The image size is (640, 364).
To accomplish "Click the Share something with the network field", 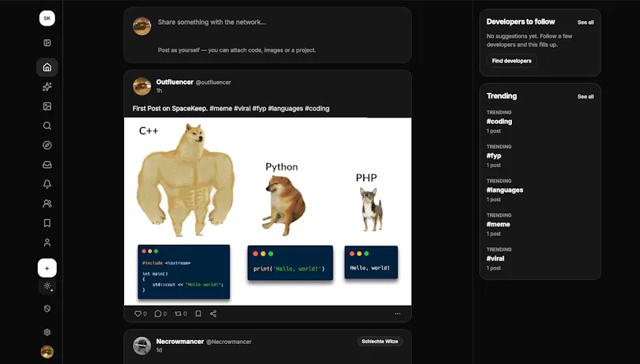I will tap(212, 22).
